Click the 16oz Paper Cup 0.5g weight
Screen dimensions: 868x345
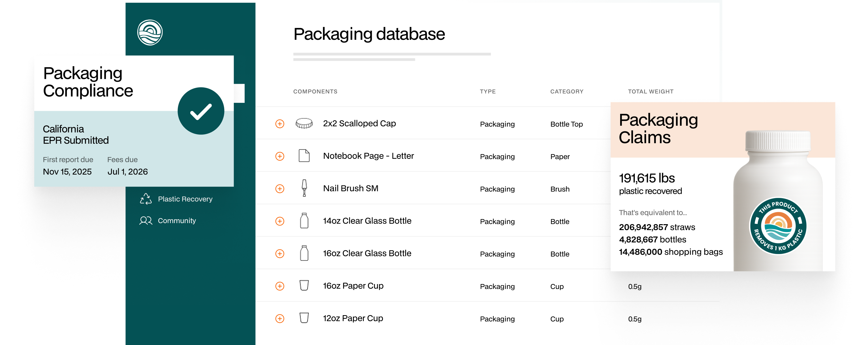pyautogui.click(x=635, y=286)
